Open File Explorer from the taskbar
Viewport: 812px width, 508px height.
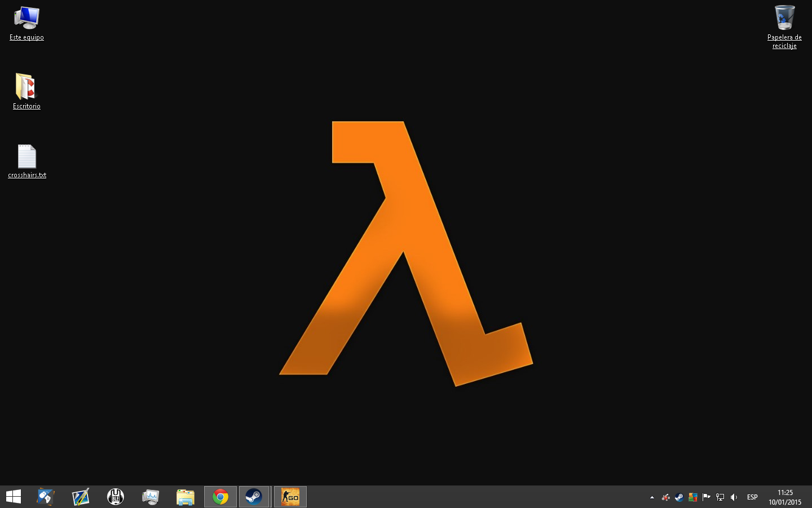(186, 497)
